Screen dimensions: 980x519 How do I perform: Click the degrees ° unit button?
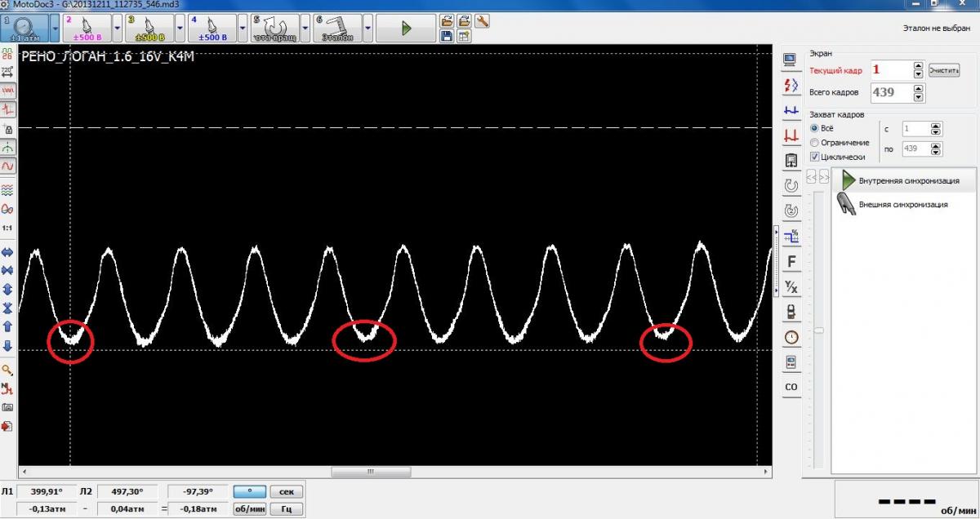click(x=249, y=492)
